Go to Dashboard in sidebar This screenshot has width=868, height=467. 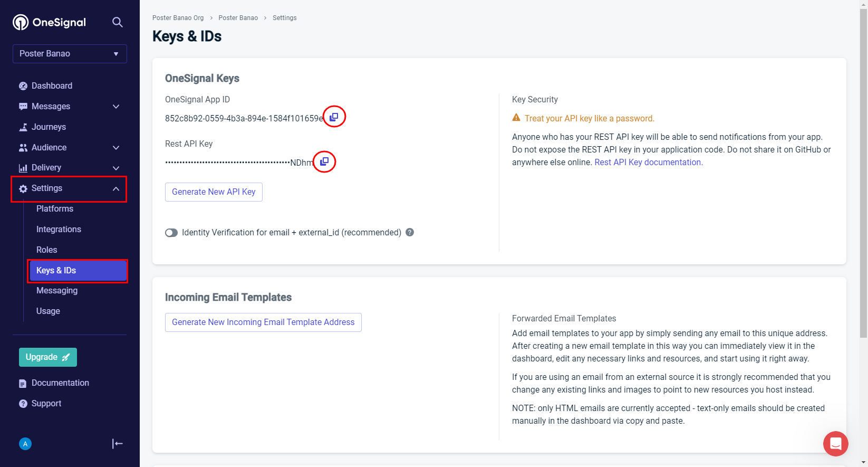52,85
